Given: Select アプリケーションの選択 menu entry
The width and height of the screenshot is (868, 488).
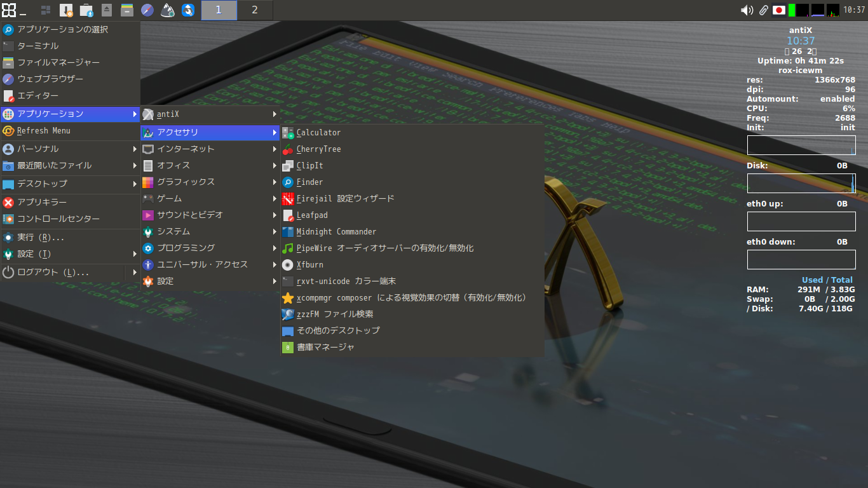Looking at the screenshot, I should tap(70, 30).
